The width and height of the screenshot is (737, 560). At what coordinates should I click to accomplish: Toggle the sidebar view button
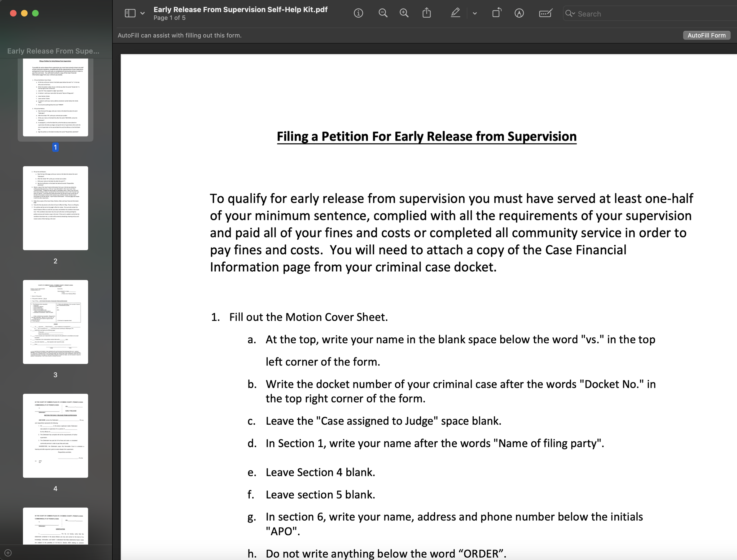click(130, 13)
